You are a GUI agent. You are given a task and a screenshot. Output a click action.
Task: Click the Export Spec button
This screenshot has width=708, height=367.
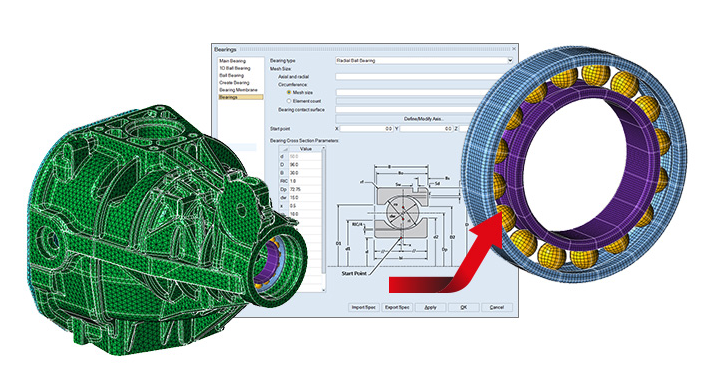point(397,307)
